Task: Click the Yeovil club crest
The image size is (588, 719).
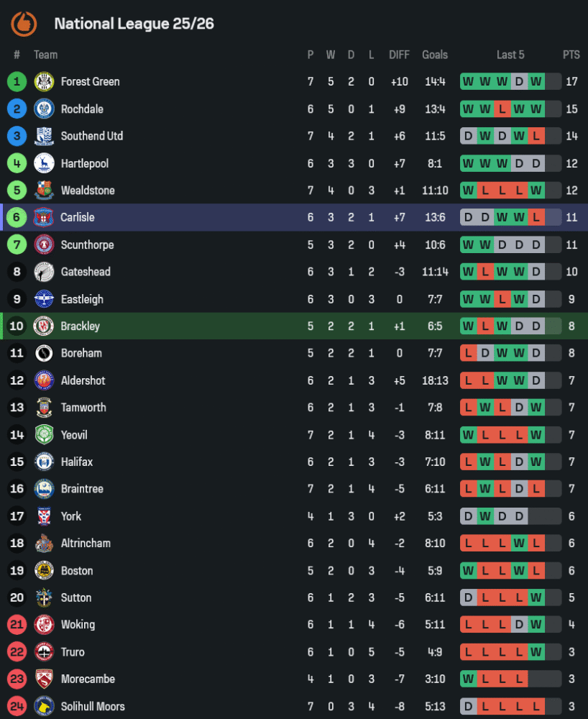Action: [44, 435]
